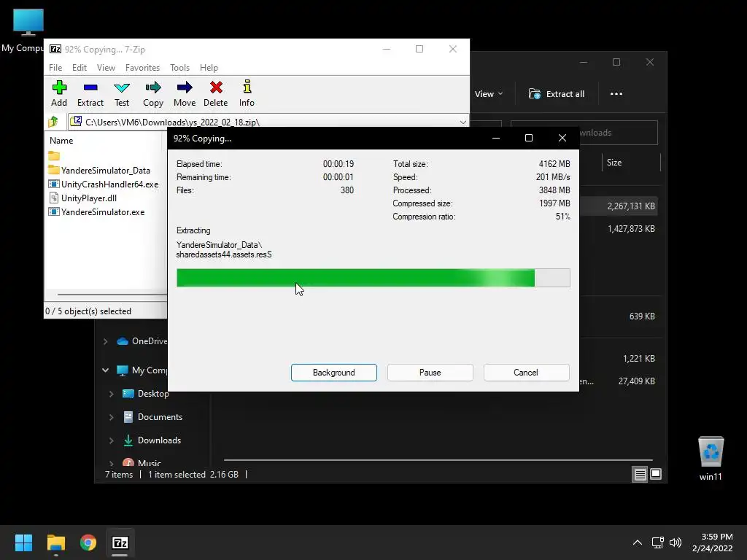
Task: Minimize the 92% Copying dialog
Action: 496,138
